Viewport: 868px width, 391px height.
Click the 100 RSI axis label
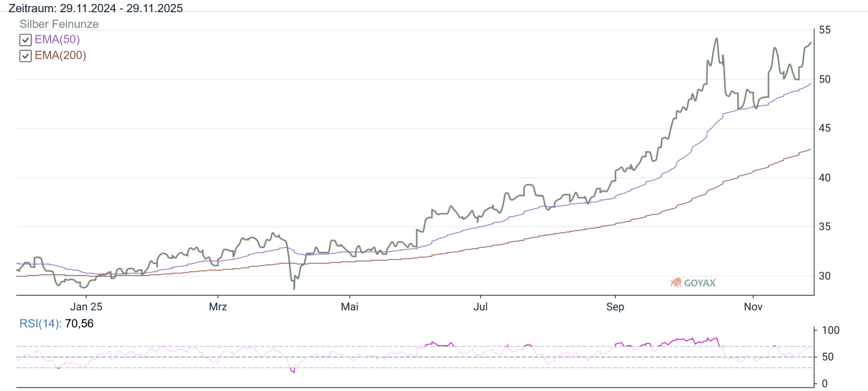(830, 330)
